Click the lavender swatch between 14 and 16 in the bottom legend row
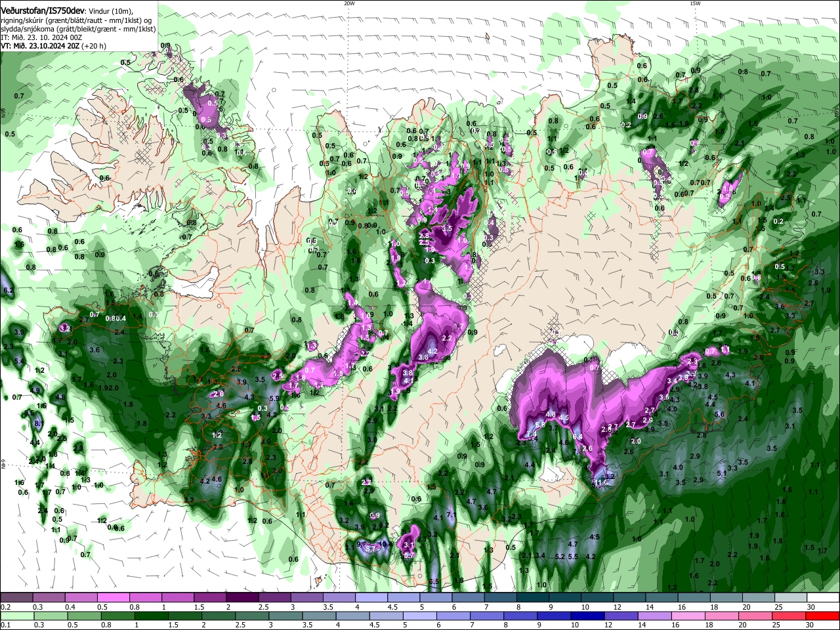 654,616
